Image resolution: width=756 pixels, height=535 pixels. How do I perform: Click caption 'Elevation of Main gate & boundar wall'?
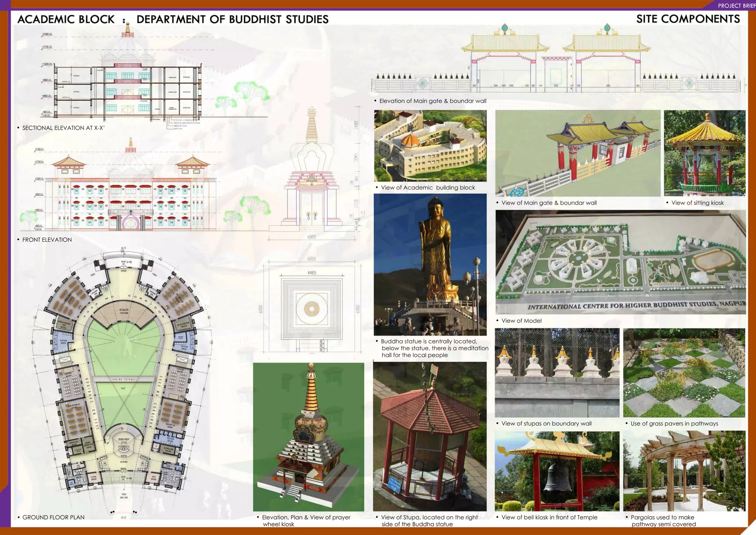click(x=433, y=101)
